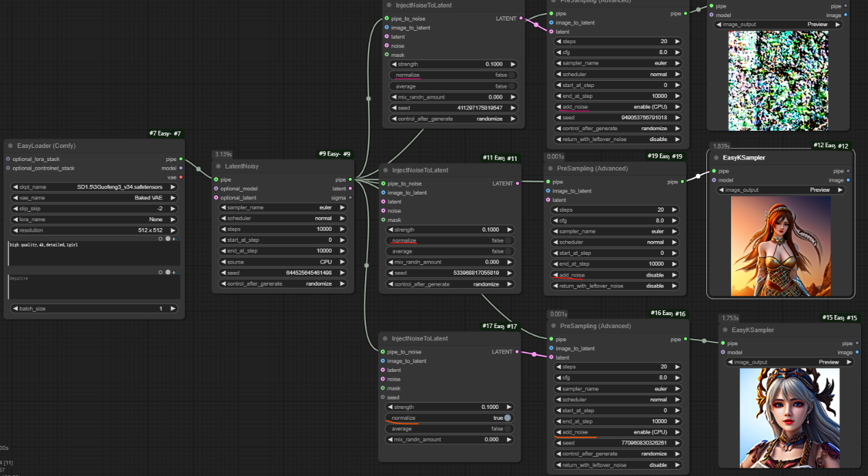
Task: Click the sigma output port on LatentNoisy
Action: 351,197
